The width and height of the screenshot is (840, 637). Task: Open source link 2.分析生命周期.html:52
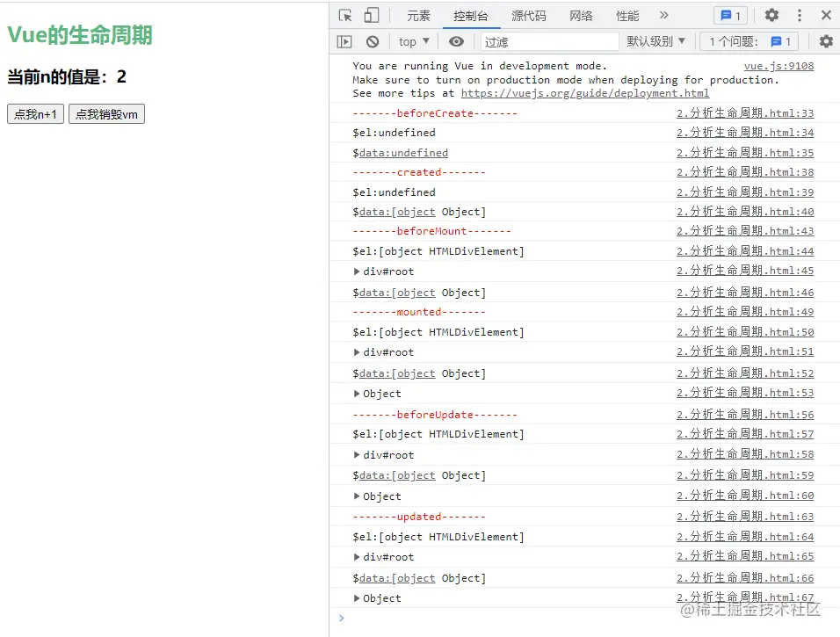pyautogui.click(x=745, y=373)
